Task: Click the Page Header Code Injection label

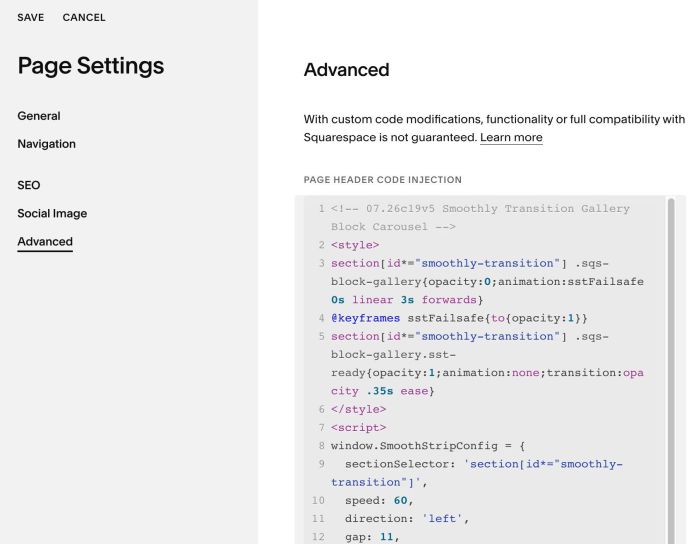Action: click(383, 180)
